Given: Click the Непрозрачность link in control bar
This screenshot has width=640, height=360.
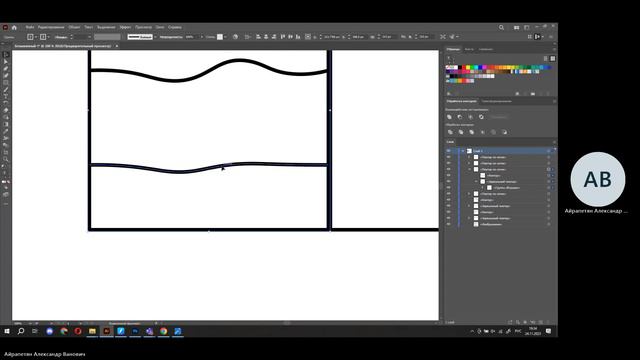Looking at the screenshot, I should 171,37.
